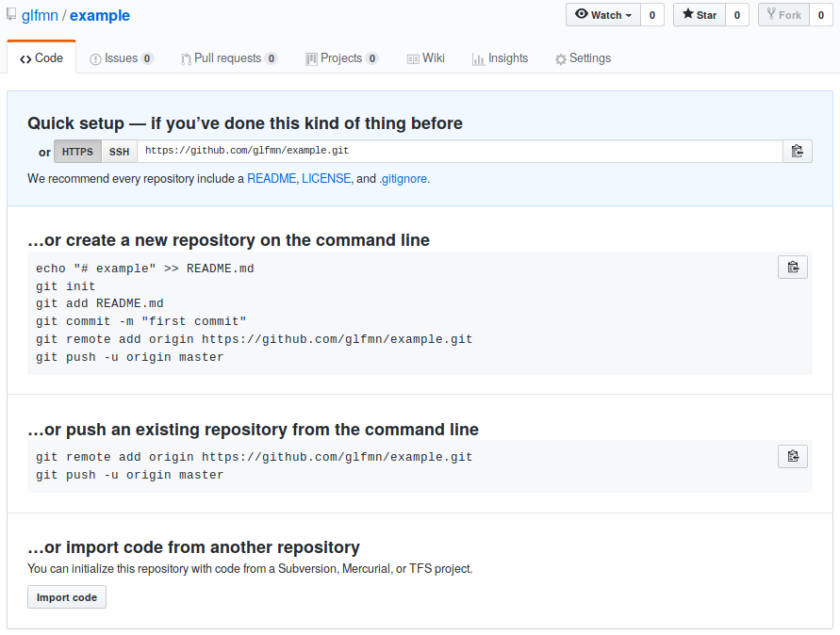Click the repository book icon beside glfmn
Image resolution: width=840 pixels, height=635 pixels.
pyautogui.click(x=11, y=14)
